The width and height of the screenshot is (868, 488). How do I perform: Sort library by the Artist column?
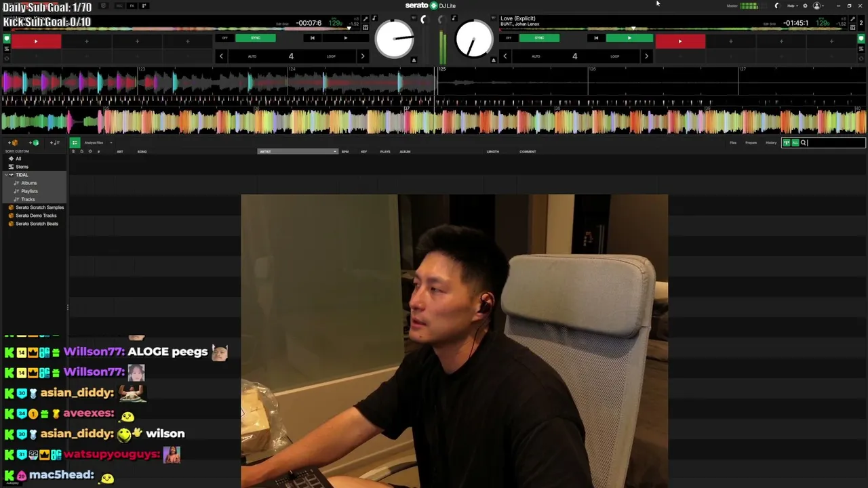[x=297, y=152]
